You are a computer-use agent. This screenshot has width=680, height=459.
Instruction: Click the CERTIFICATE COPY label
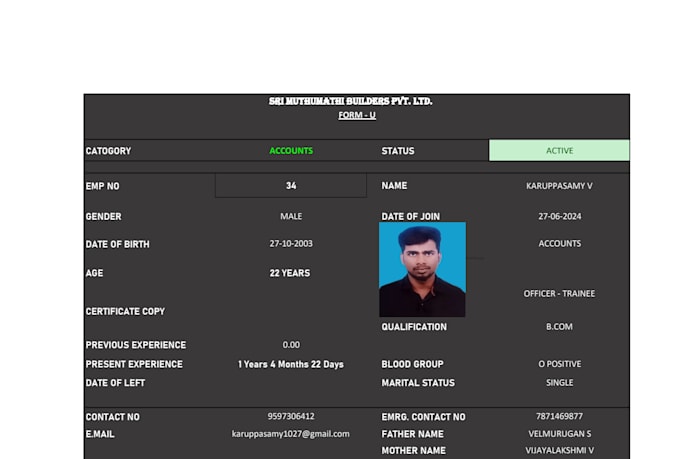[125, 311]
